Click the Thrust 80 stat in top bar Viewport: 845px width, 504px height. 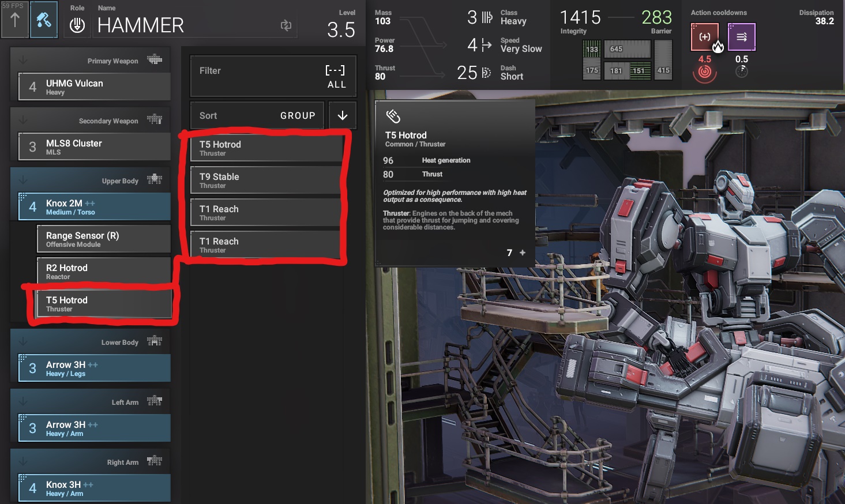[385, 73]
